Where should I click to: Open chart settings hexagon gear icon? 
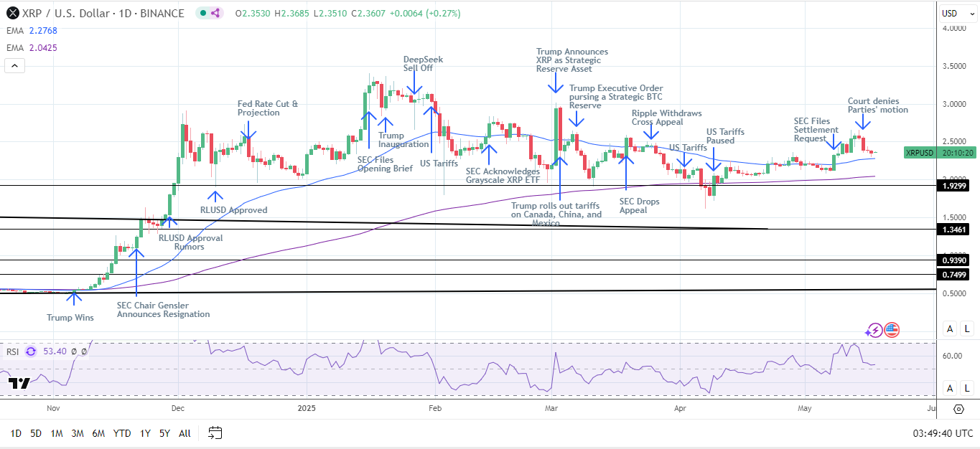pyautogui.click(x=958, y=409)
